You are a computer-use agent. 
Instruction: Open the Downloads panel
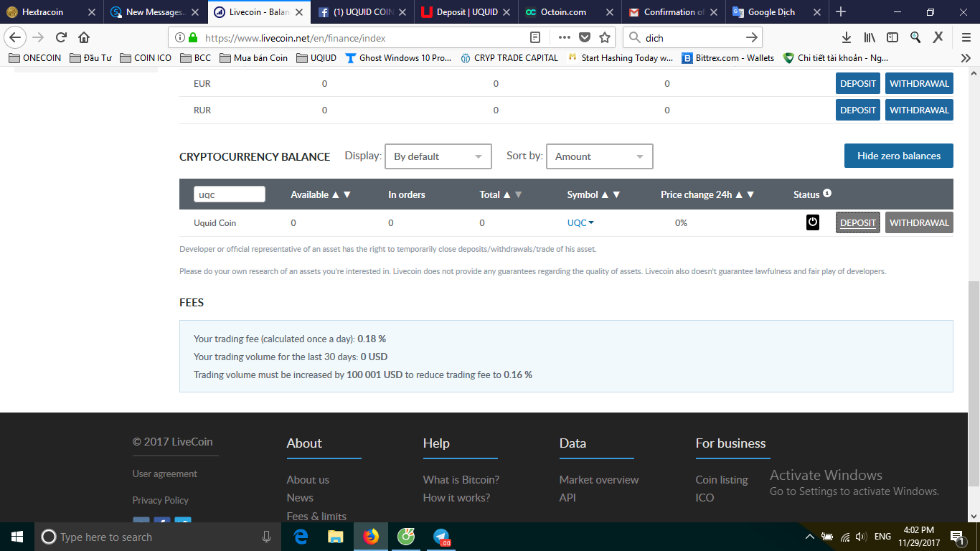pyautogui.click(x=847, y=37)
